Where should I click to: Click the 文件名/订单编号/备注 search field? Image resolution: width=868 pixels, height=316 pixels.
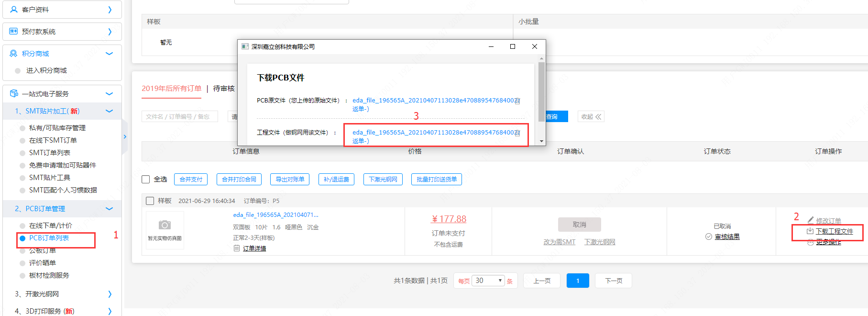pyautogui.click(x=179, y=117)
